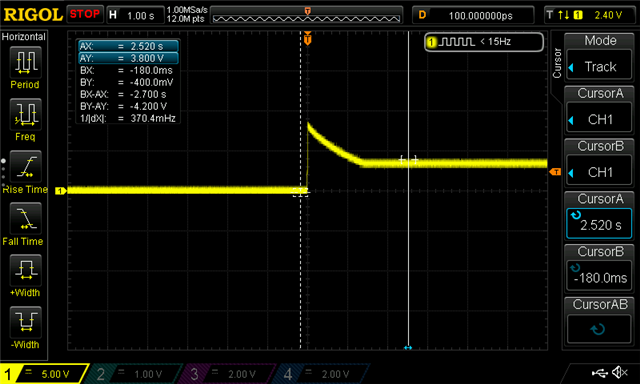Image resolution: width=640 pixels, height=384 pixels.
Task: Toggle channel 1 at 5.00 V
Action: coord(44,374)
